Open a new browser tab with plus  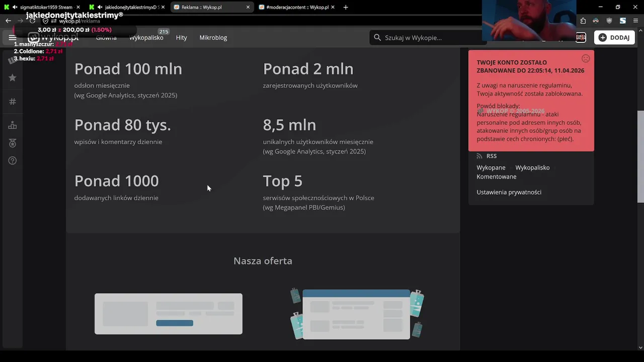(x=345, y=8)
